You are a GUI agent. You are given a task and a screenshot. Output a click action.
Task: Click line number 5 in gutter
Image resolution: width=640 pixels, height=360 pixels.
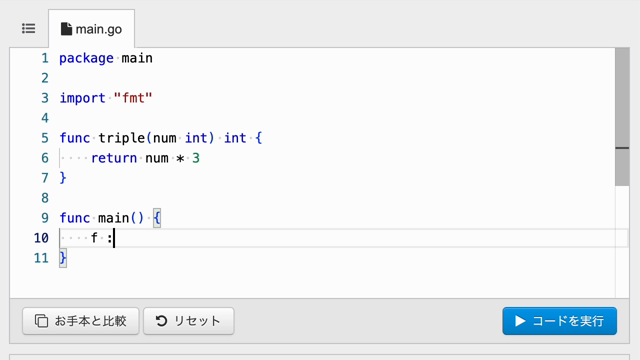(45, 138)
